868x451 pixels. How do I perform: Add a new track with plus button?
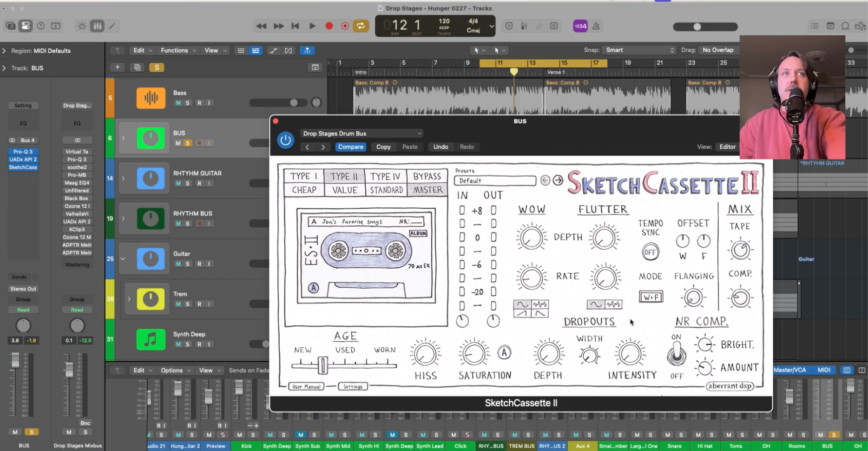point(118,67)
